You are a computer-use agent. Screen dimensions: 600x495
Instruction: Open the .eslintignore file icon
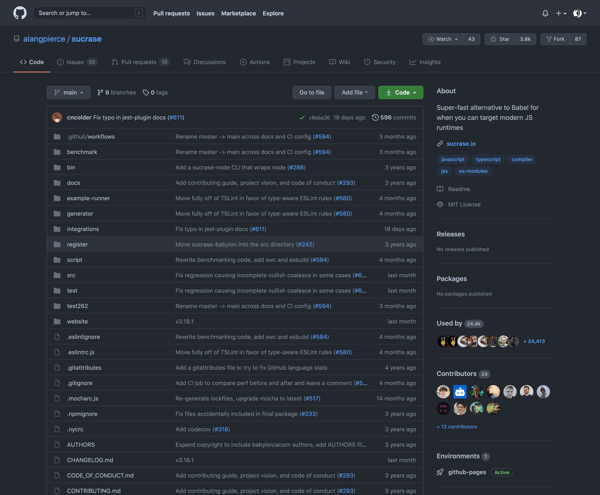coord(57,337)
